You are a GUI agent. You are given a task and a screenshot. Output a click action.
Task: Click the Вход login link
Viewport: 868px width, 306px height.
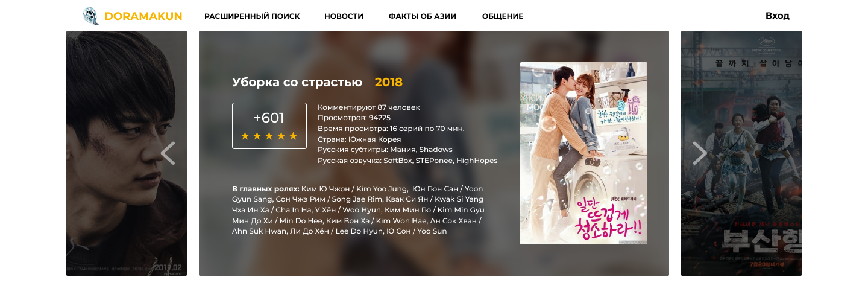tap(778, 16)
